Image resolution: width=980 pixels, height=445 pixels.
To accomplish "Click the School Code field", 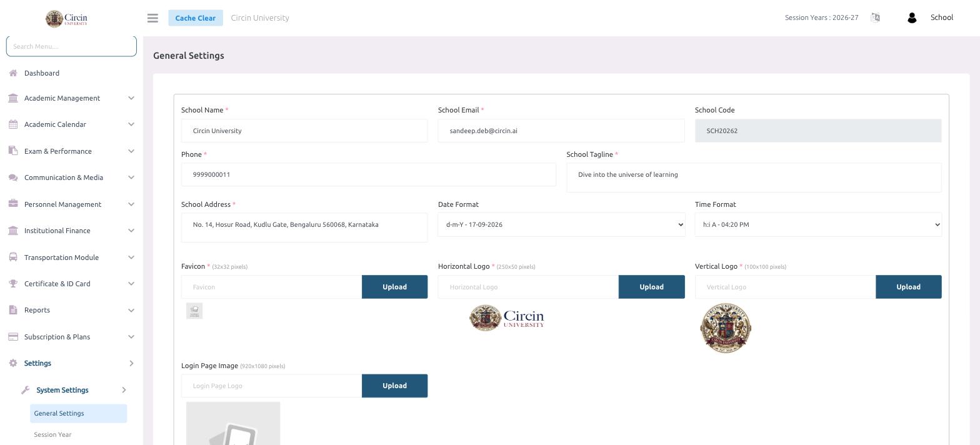I will click(818, 131).
